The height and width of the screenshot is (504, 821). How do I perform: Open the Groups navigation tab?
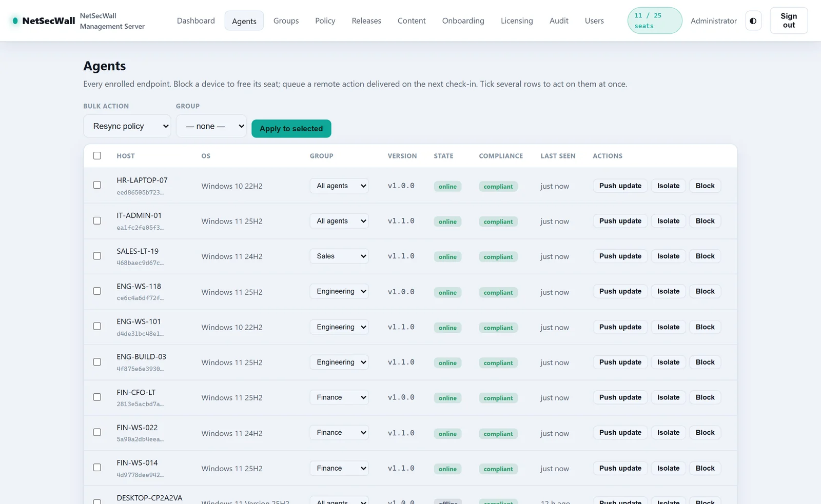tap(286, 21)
